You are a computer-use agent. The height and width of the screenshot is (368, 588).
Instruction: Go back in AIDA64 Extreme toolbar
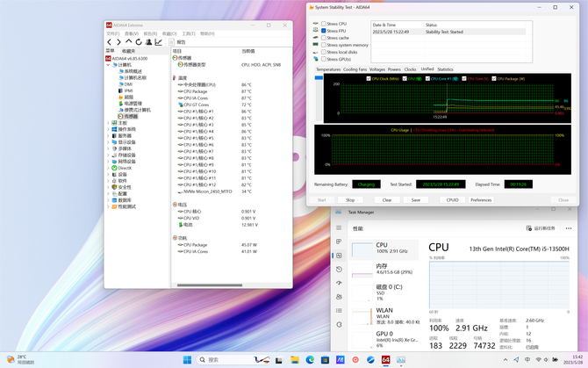(109, 42)
